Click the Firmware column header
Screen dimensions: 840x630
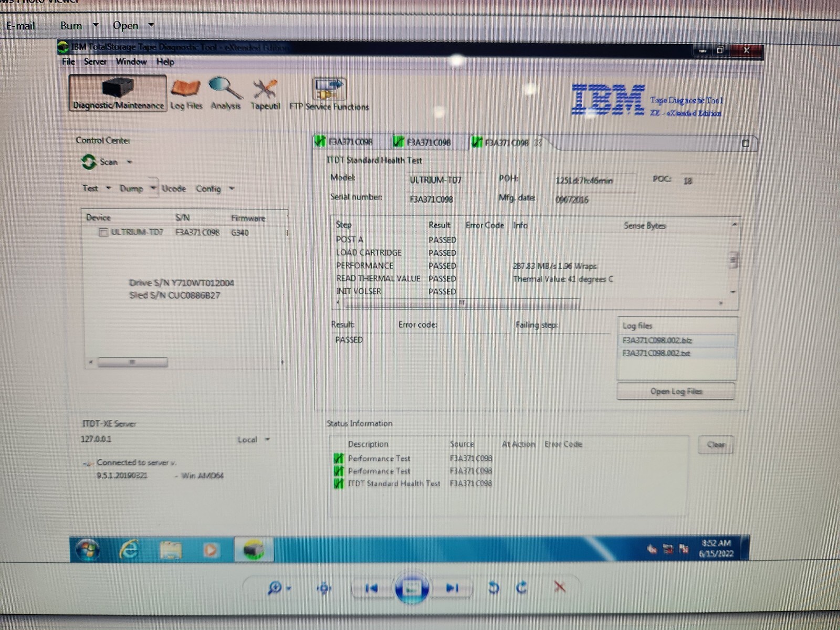248,218
